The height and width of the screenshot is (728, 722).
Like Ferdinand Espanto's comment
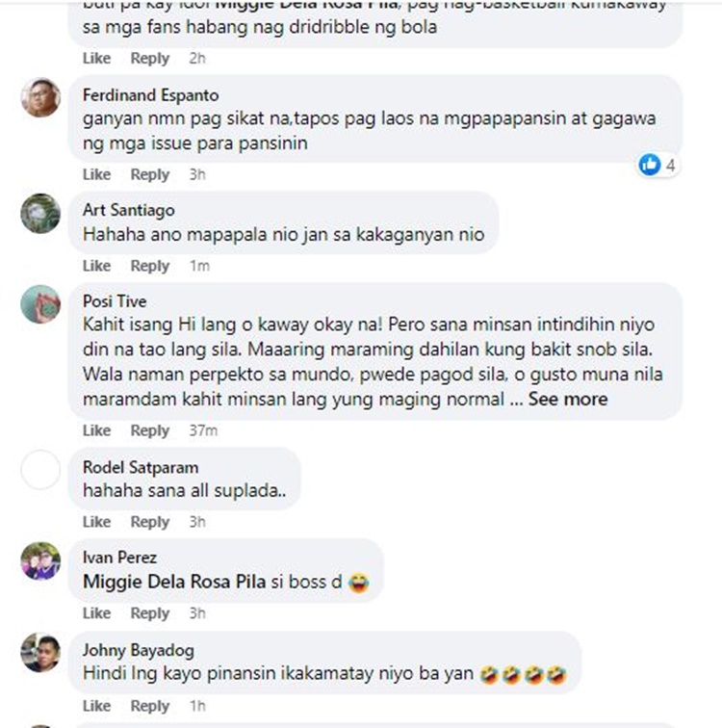coord(96,174)
